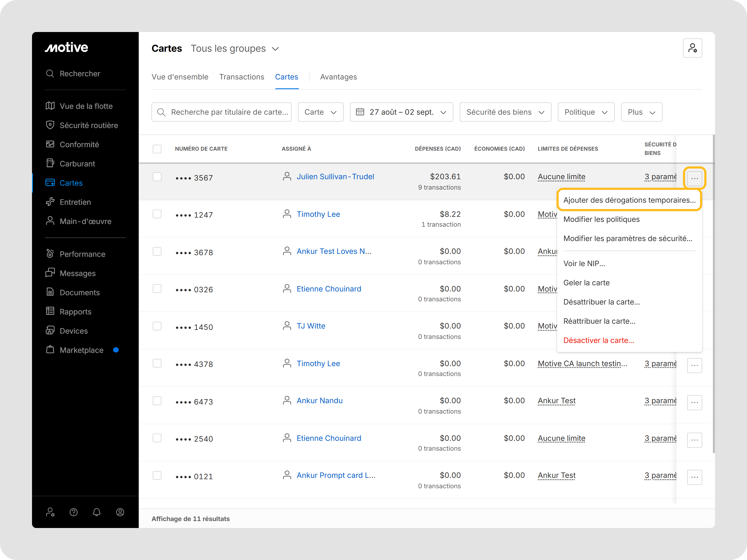Go to Sécurité routière in sidebar
Image resolution: width=747 pixels, height=560 pixels.
(89, 125)
